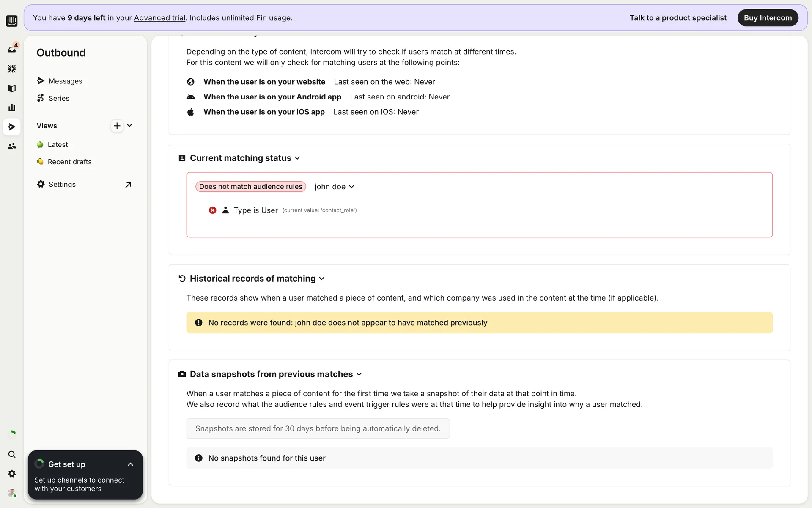Click the user avatar at bottom left
The width and height of the screenshot is (812, 508).
pos(12,493)
